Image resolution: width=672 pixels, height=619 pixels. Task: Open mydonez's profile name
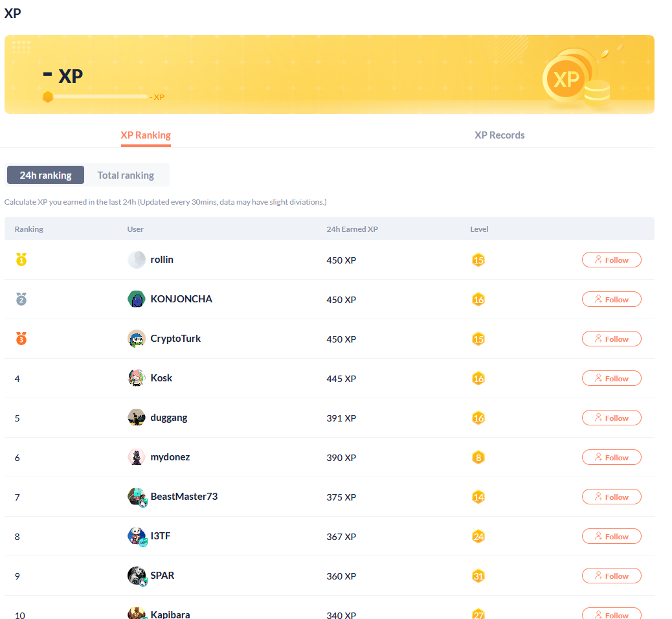tap(170, 457)
